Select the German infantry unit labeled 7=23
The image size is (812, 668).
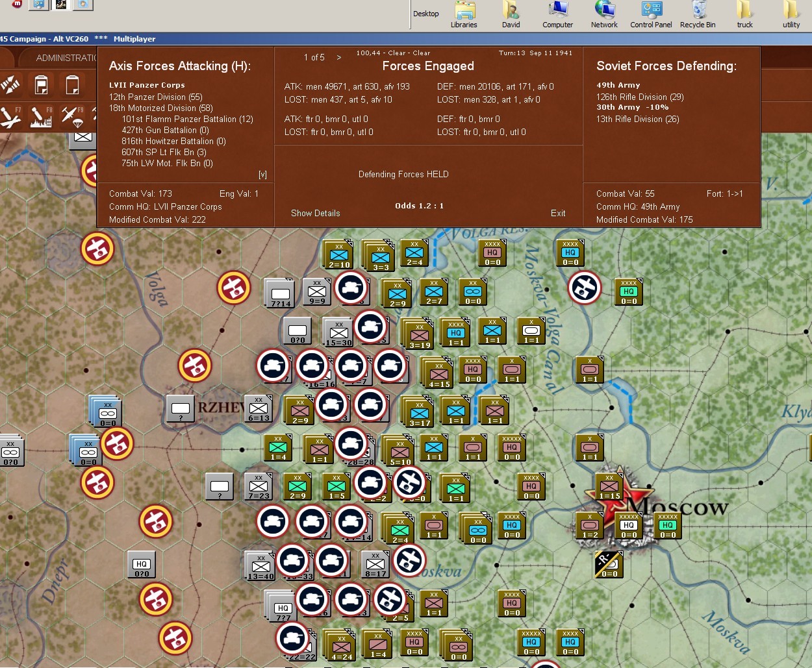(258, 486)
